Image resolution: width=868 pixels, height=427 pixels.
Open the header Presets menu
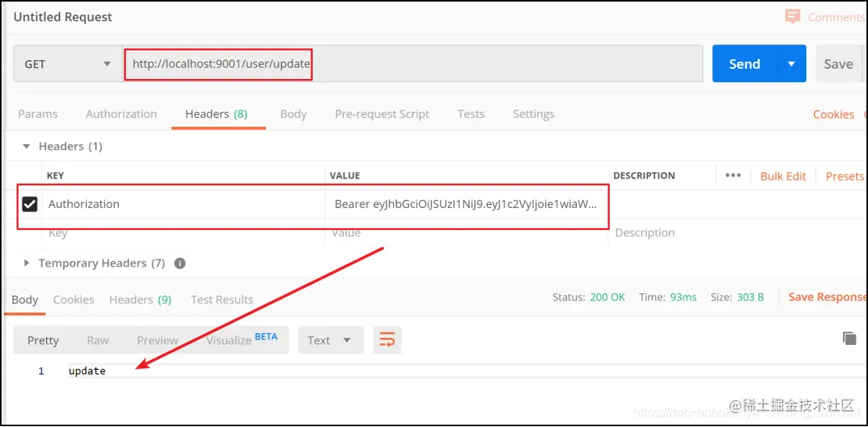click(845, 176)
